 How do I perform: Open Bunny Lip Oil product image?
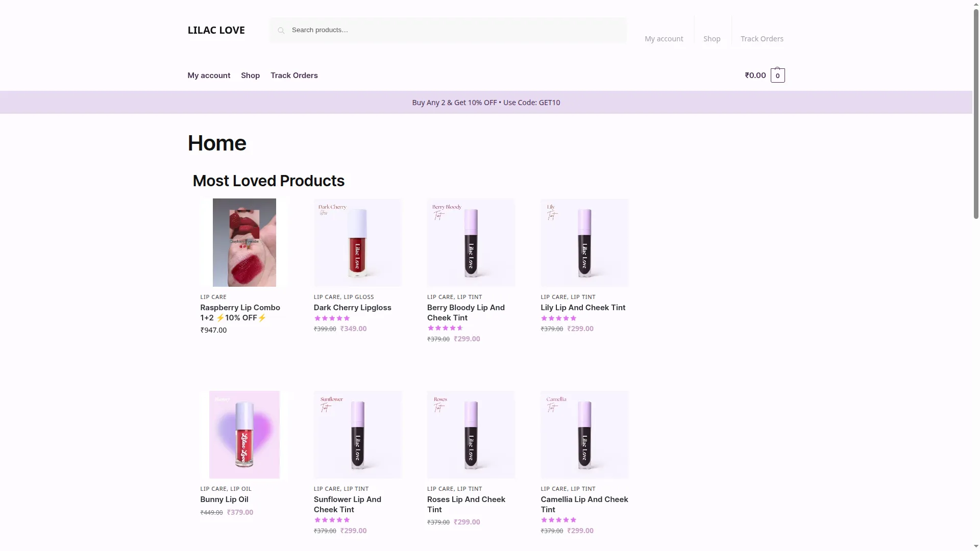point(244,435)
